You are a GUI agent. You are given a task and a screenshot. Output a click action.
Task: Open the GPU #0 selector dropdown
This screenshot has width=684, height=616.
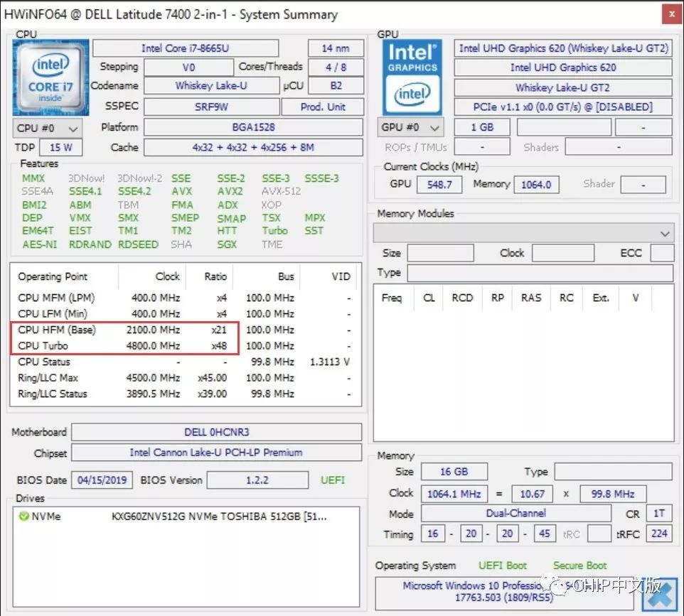pyautogui.click(x=410, y=127)
